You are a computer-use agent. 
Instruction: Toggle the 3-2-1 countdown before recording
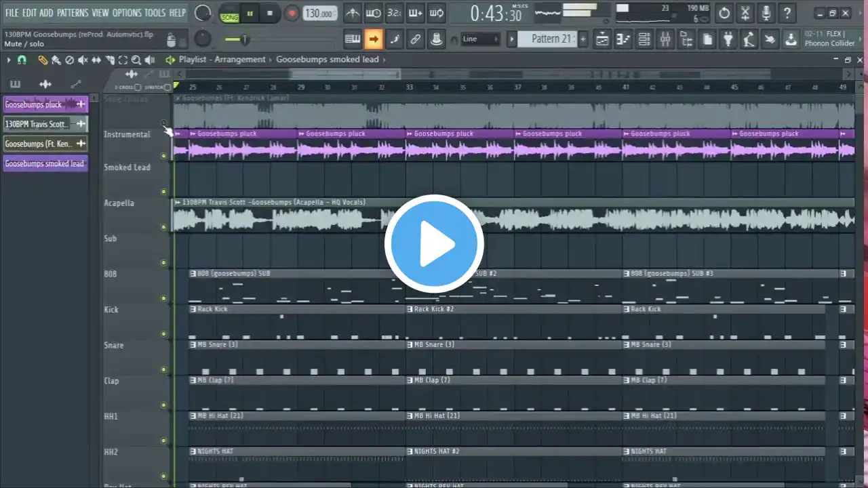pos(395,13)
